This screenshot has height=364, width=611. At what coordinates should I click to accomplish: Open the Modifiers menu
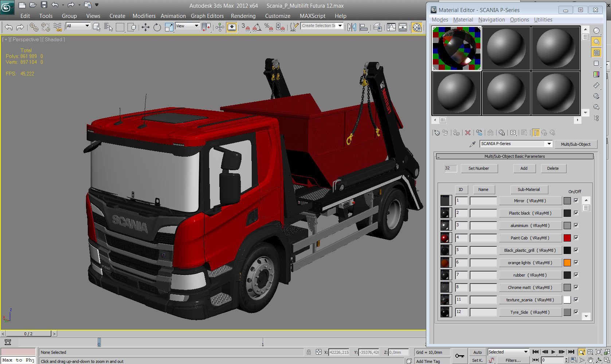coord(144,16)
